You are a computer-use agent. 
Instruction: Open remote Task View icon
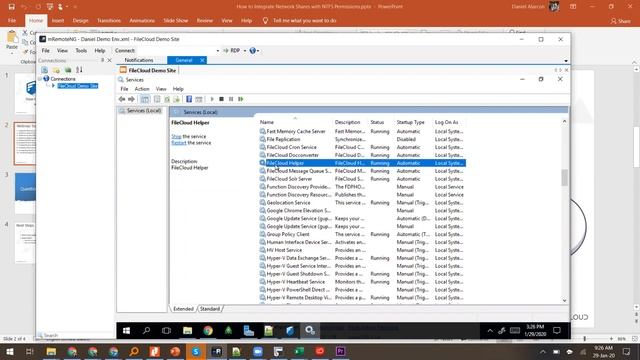pyautogui.click(x=166, y=331)
